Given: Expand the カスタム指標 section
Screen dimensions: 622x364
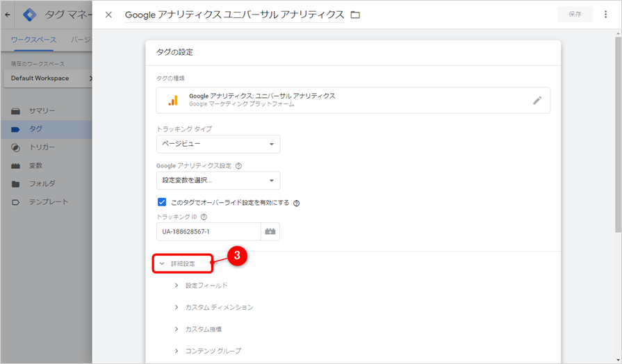Looking at the screenshot, I should 198,329.
